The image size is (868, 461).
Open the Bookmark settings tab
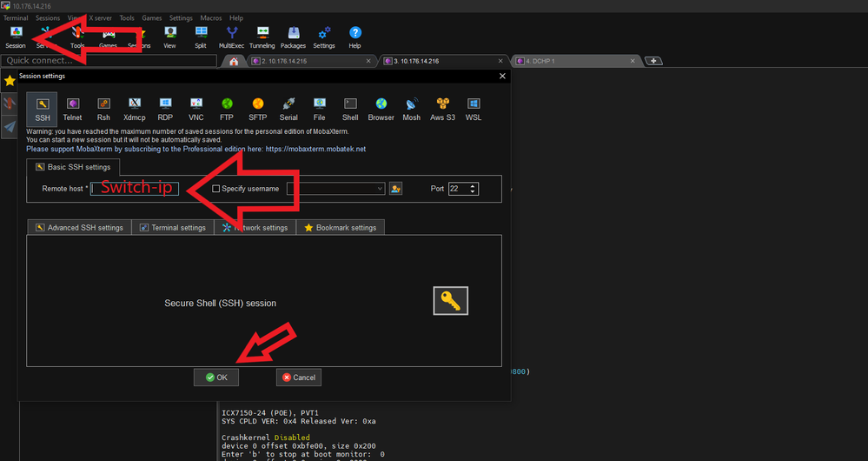pos(340,228)
